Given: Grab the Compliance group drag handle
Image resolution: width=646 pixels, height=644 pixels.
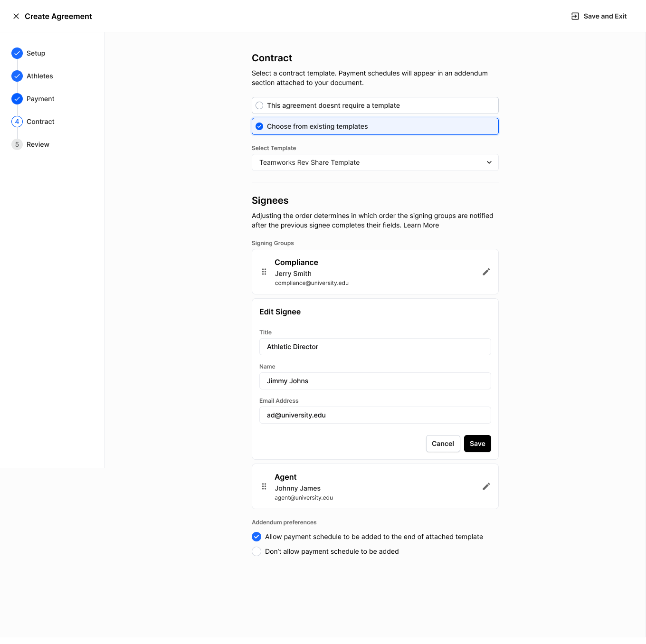Looking at the screenshot, I should tap(264, 272).
